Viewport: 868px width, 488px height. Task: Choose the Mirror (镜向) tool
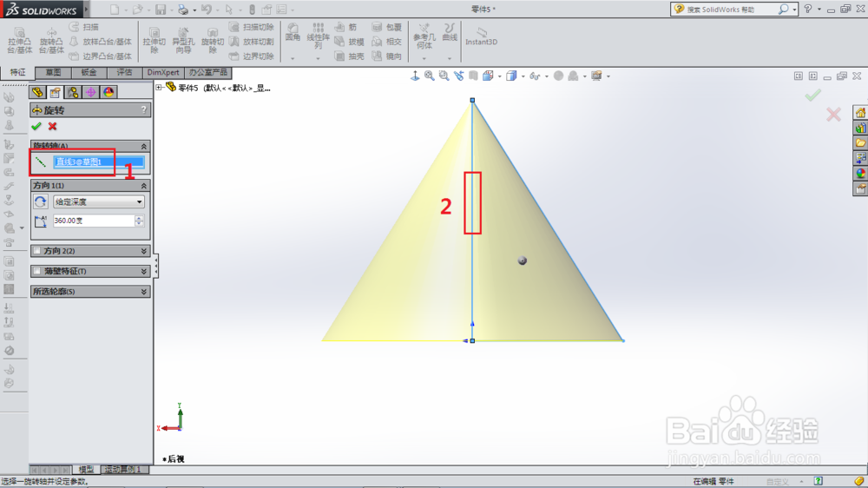coord(386,56)
